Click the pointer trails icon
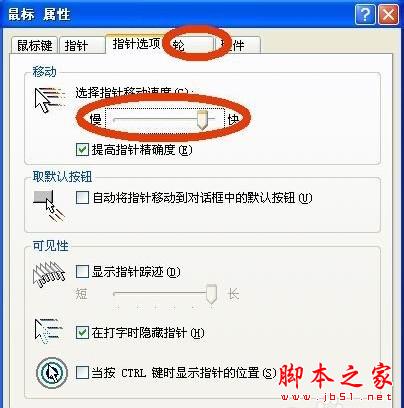The width and height of the screenshot is (404, 408). coord(49,275)
